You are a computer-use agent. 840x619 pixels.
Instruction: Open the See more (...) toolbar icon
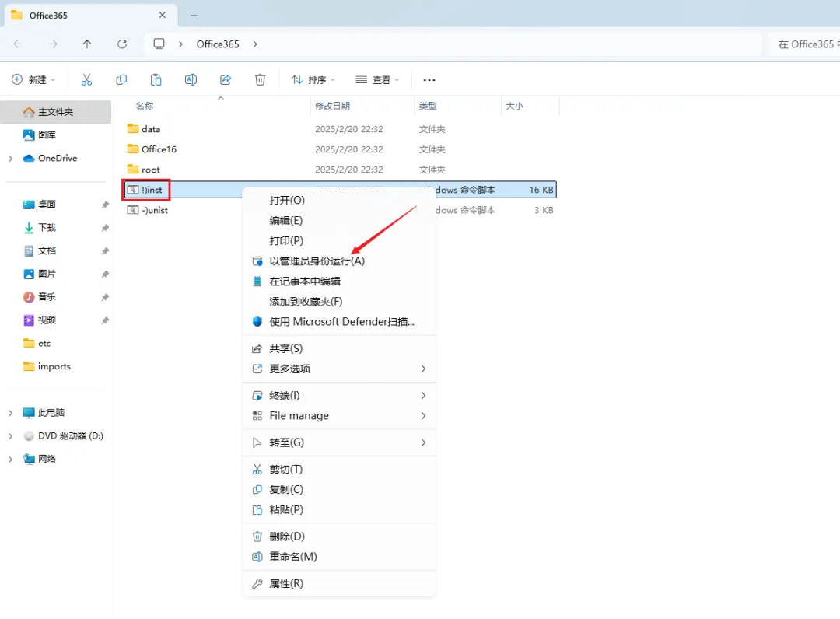(429, 79)
